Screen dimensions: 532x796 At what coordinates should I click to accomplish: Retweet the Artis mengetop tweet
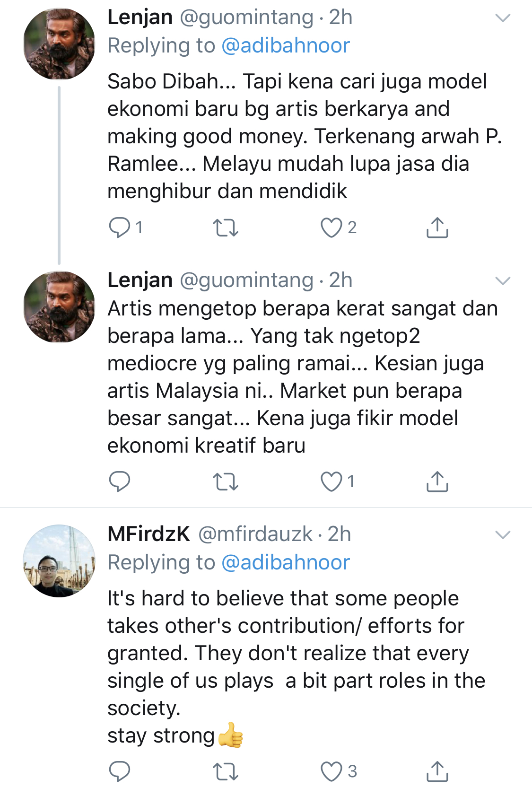coord(226,481)
